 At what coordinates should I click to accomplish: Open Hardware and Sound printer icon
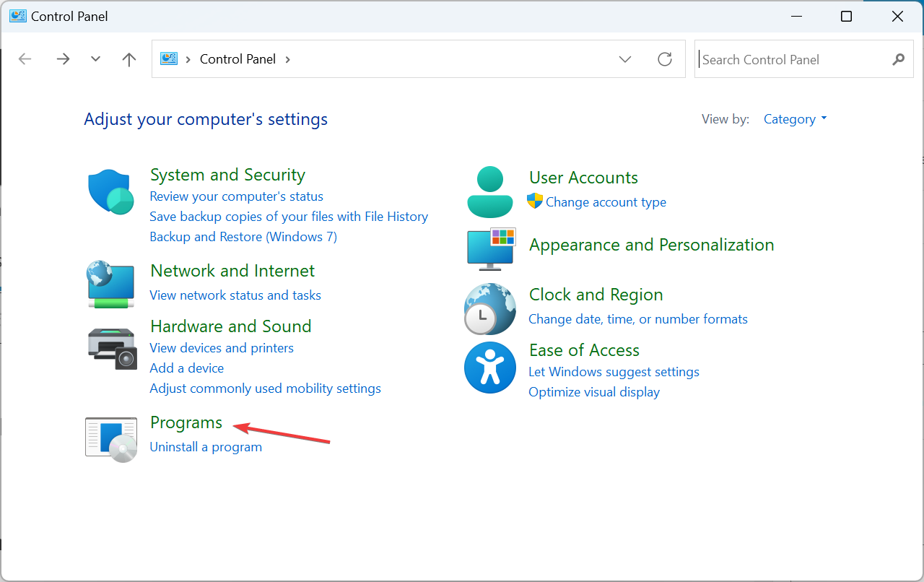(110, 349)
